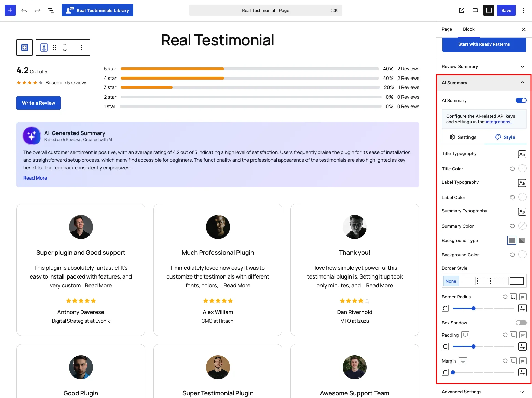Select the Settings tab

463,137
